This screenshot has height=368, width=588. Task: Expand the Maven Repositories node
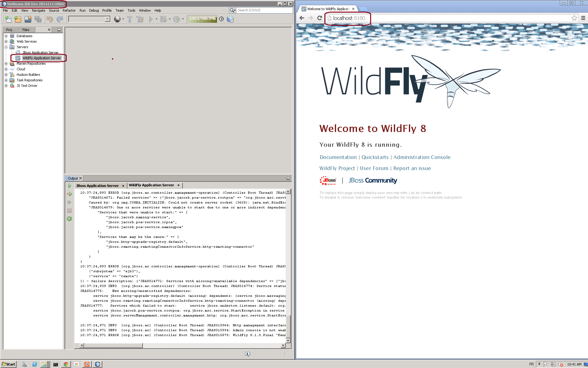(x=6, y=64)
